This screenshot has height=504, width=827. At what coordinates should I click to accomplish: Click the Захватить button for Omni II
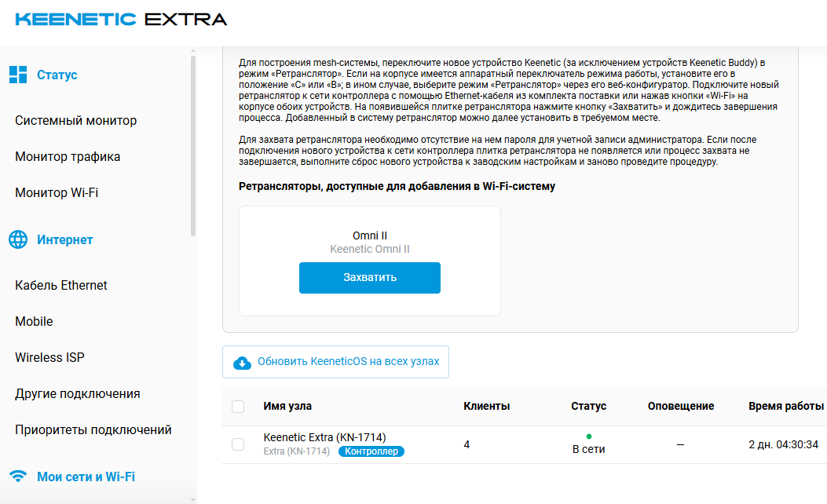[370, 278]
